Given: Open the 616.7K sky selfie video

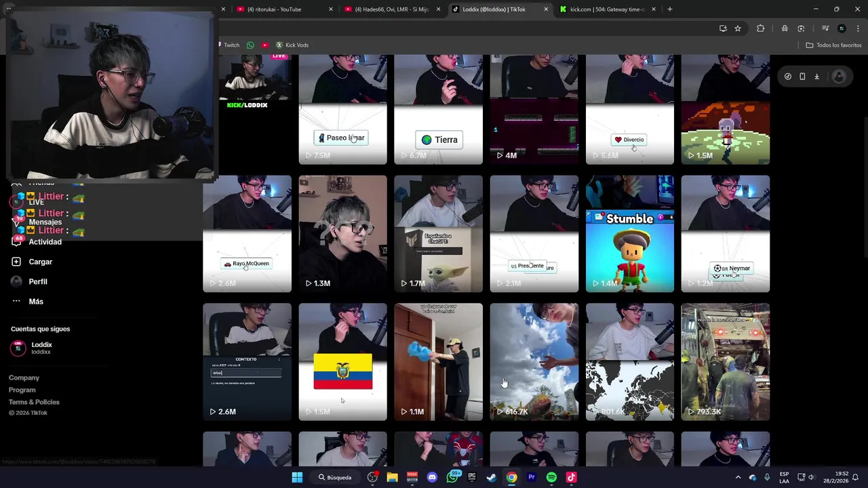Looking at the screenshot, I should point(534,362).
